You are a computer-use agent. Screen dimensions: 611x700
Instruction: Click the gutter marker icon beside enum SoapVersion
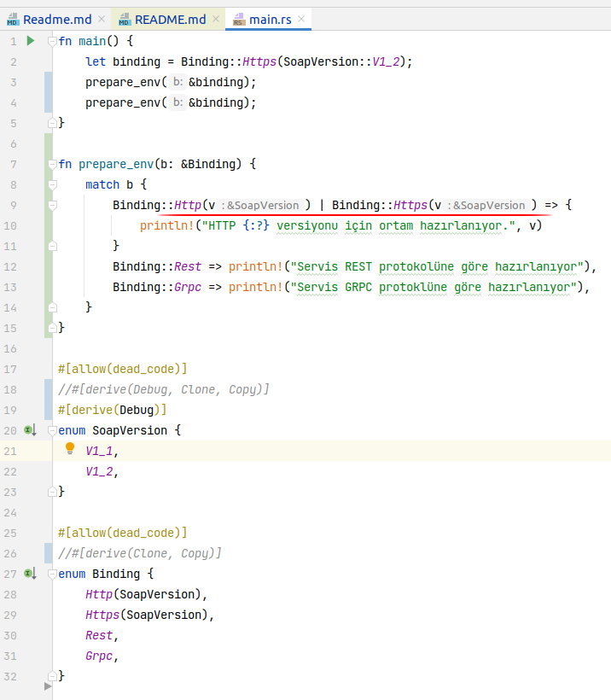coord(30,430)
